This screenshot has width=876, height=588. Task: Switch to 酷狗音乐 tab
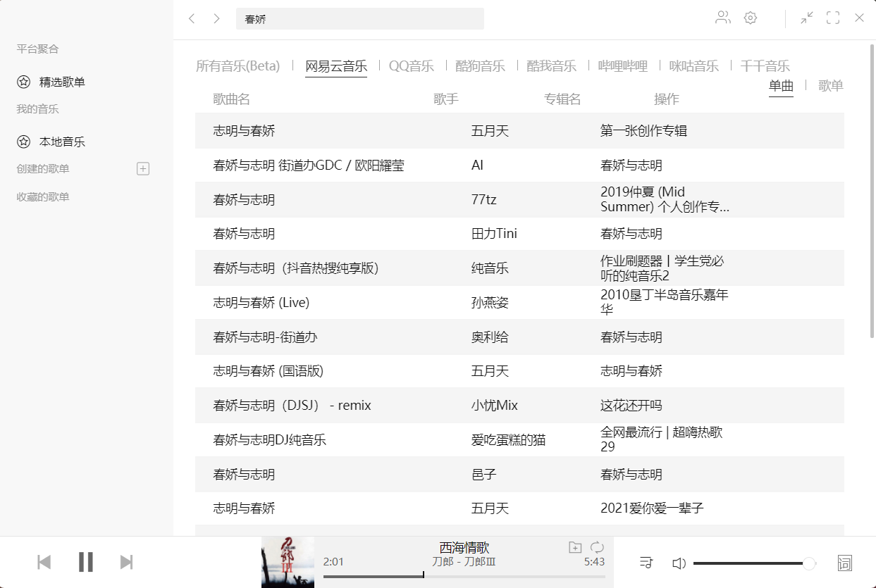(481, 66)
